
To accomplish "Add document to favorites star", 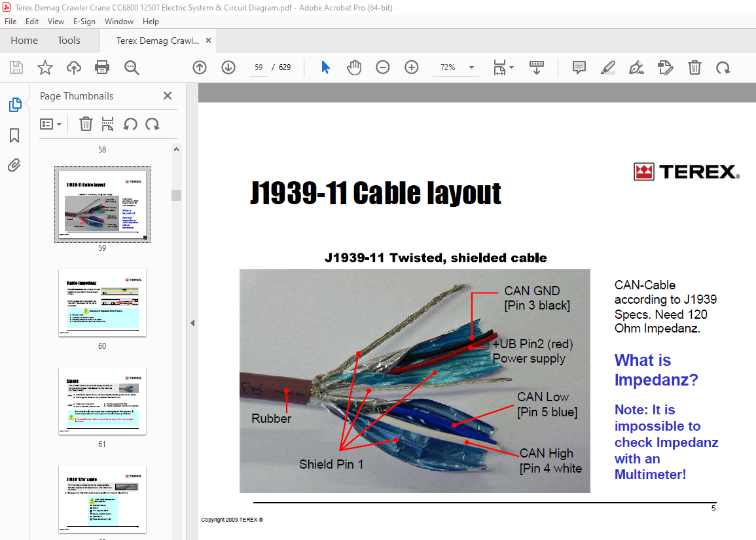I will click(45, 67).
